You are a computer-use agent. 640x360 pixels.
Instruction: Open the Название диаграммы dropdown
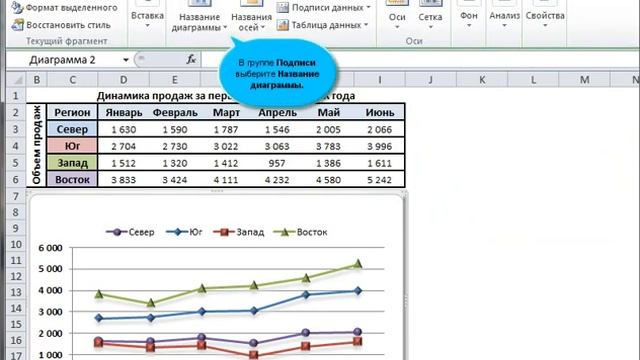click(x=199, y=22)
